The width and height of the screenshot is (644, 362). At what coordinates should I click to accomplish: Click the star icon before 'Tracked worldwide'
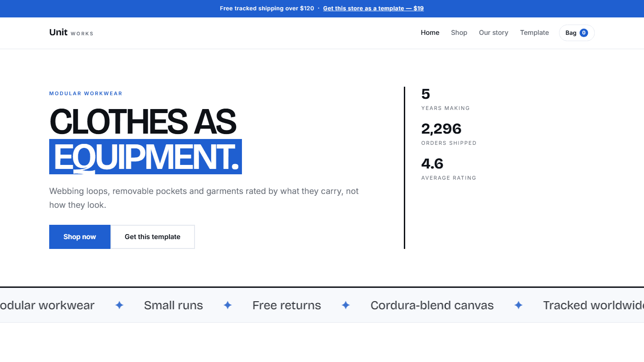tap(518, 305)
